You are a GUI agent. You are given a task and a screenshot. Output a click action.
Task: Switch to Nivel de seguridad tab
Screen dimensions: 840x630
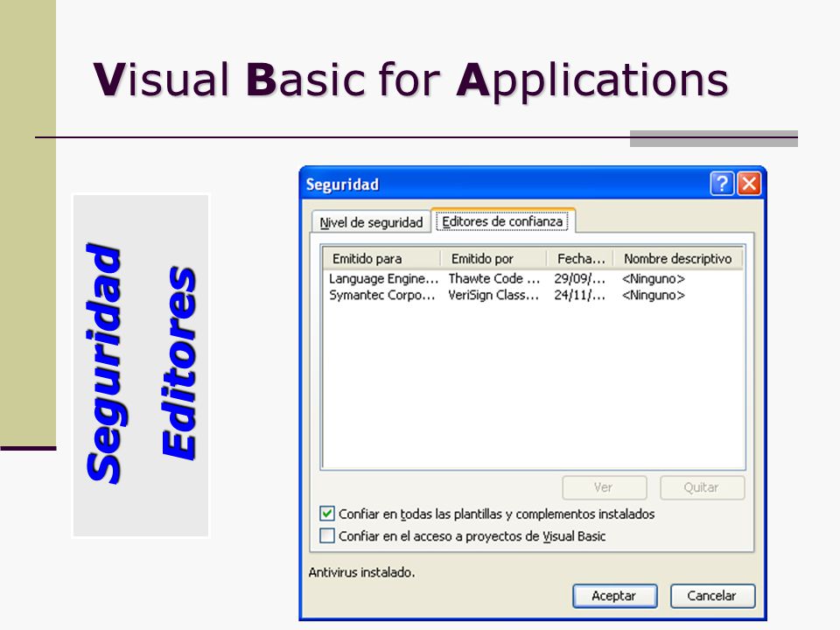pyautogui.click(x=371, y=222)
